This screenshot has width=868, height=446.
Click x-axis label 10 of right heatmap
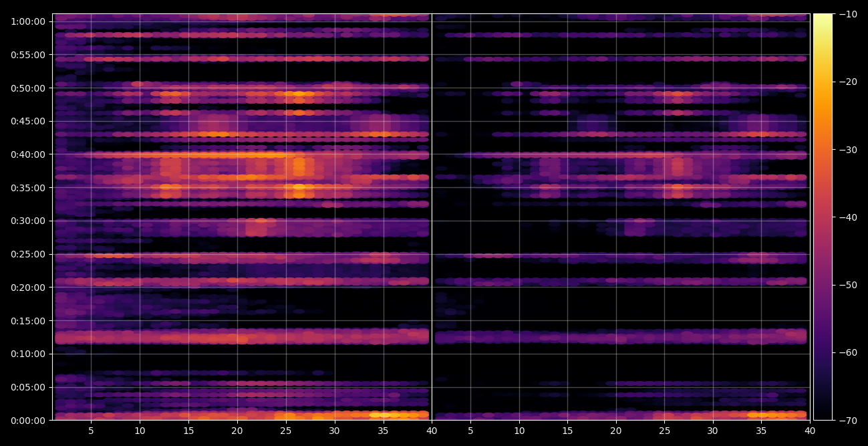(x=519, y=431)
